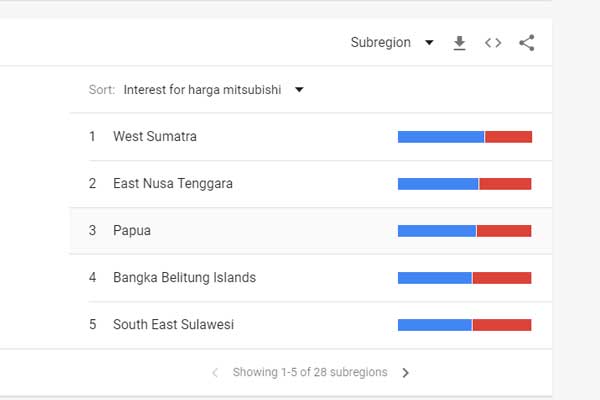Click the Subregion dropdown arrow
This screenshot has width=600, height=400.
(429, 42)
